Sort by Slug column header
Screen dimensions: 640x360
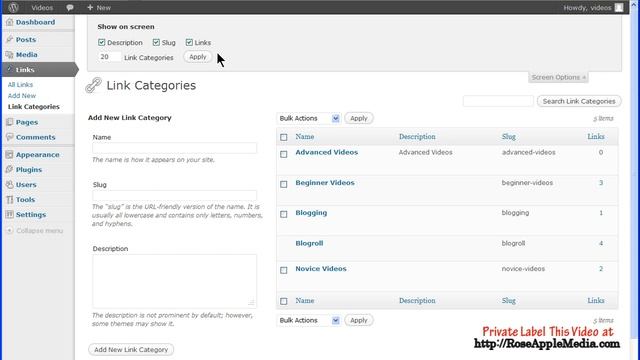click(x=509, y=137)
